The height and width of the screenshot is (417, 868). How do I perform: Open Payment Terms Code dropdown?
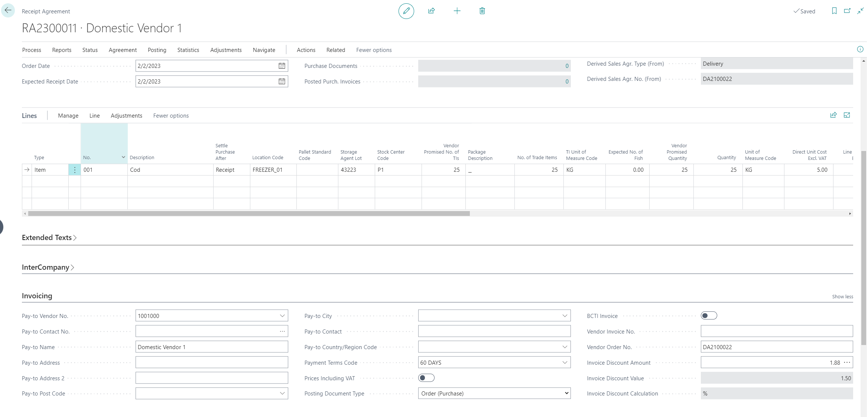[x=565, y=362]
